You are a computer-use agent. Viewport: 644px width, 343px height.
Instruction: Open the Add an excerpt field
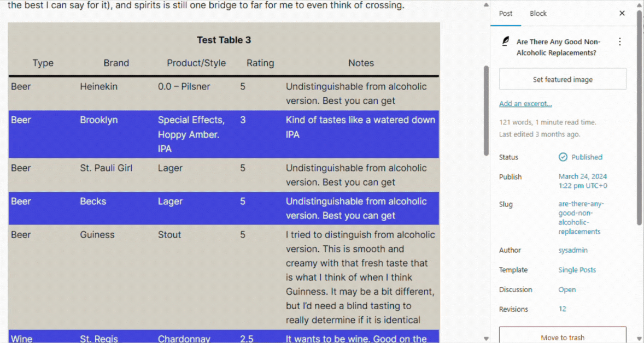525,103
